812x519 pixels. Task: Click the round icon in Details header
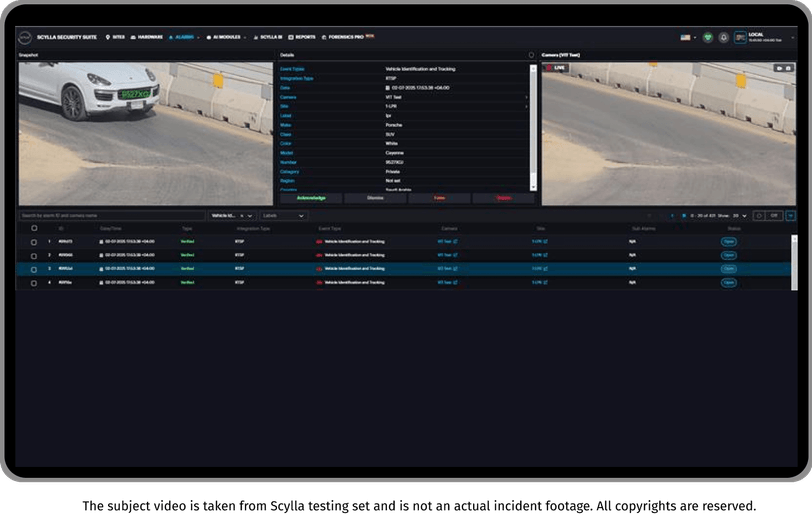[x=531, y=55]
